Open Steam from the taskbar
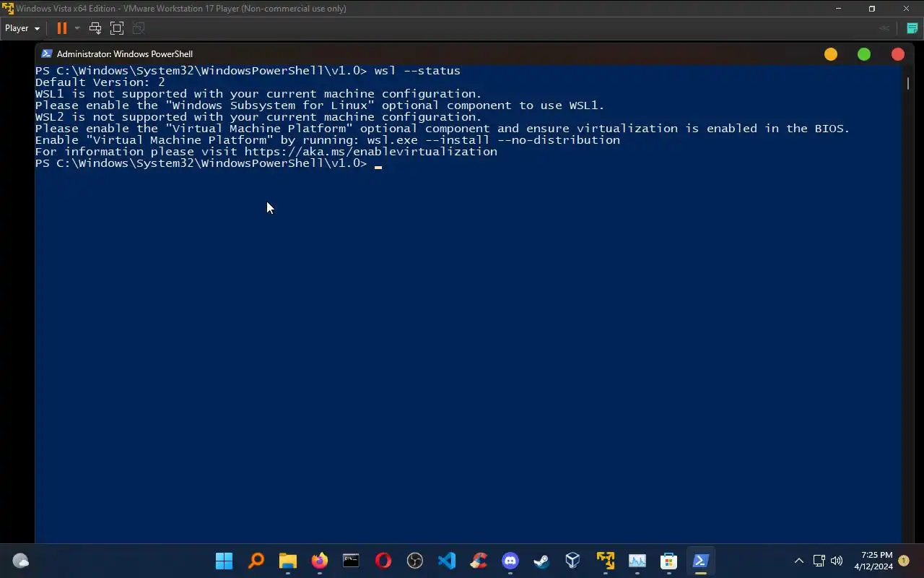The height and width of the screenshot is (578, 924). [541, 561]
